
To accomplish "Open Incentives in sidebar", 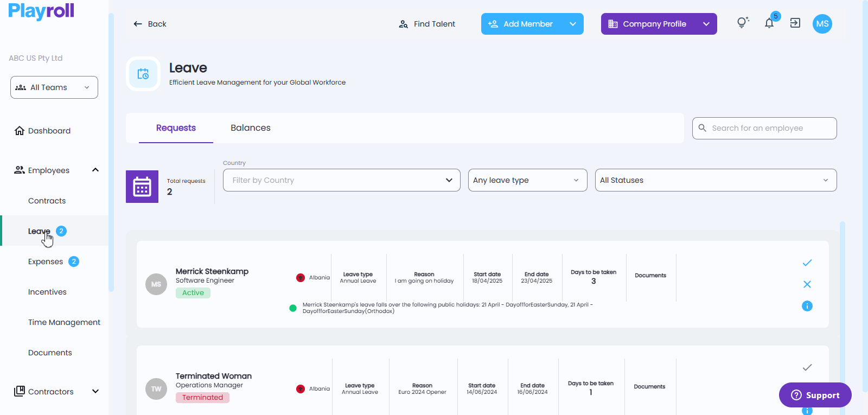I will click(47, 292).
